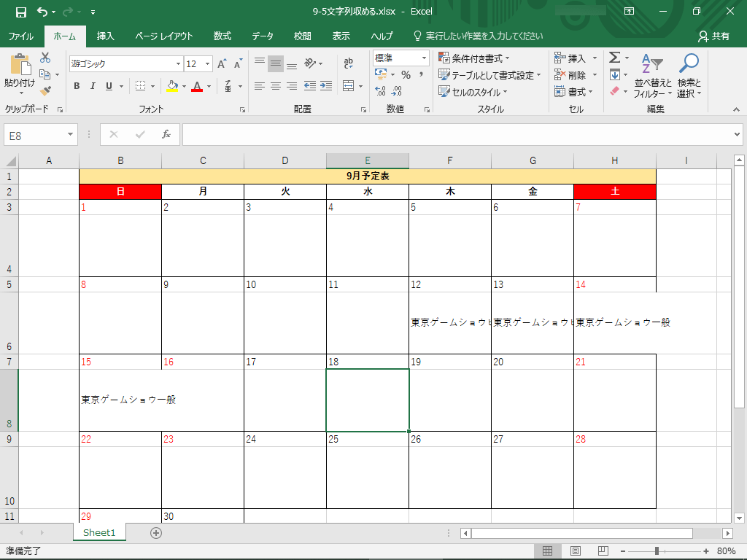Increase indent in alignment group
The width and height of the screenshot is (747, 560).
coord(326,86)
